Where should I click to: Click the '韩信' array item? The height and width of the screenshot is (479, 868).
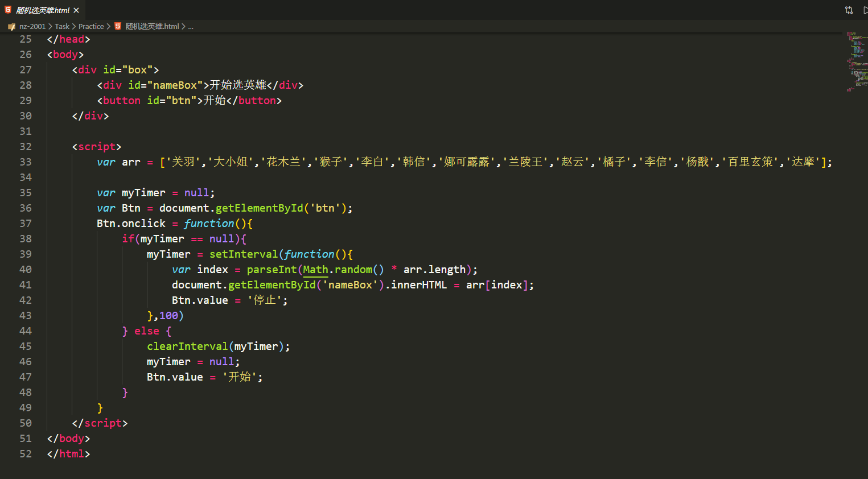pyautogui.click(x=414, y=162)
